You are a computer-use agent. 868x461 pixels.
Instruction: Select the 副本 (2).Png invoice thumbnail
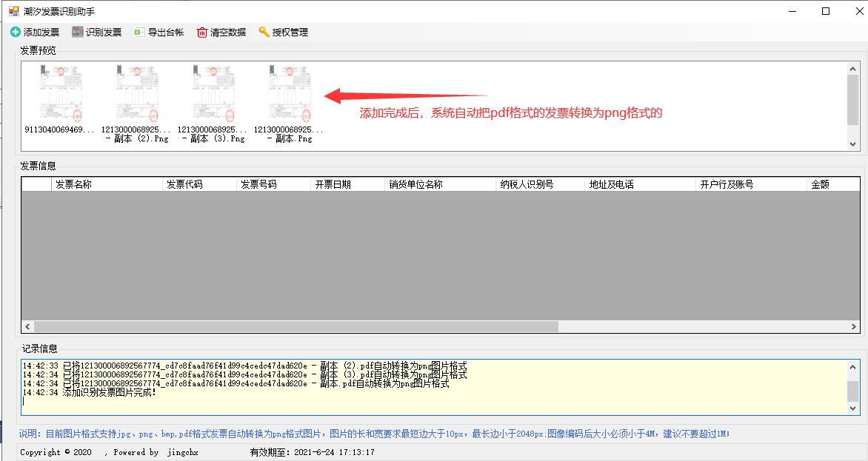137,93
